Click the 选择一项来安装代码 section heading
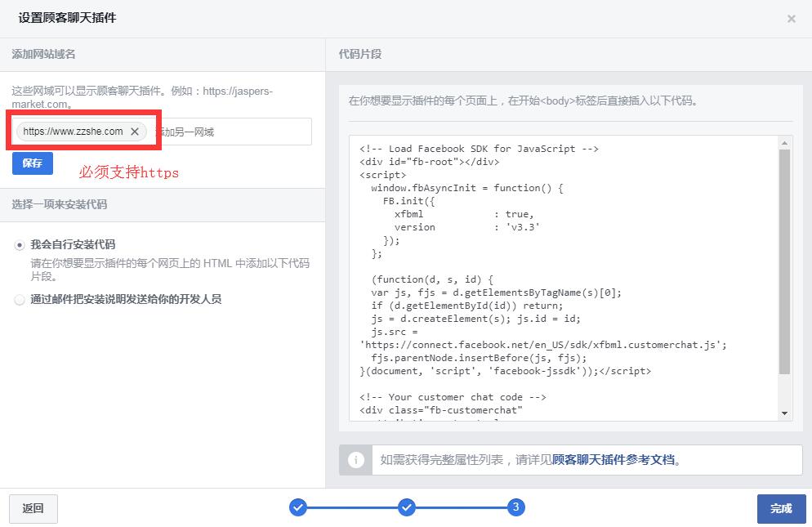Viewport: 812px width, 527px height. (x=60, y=205)
